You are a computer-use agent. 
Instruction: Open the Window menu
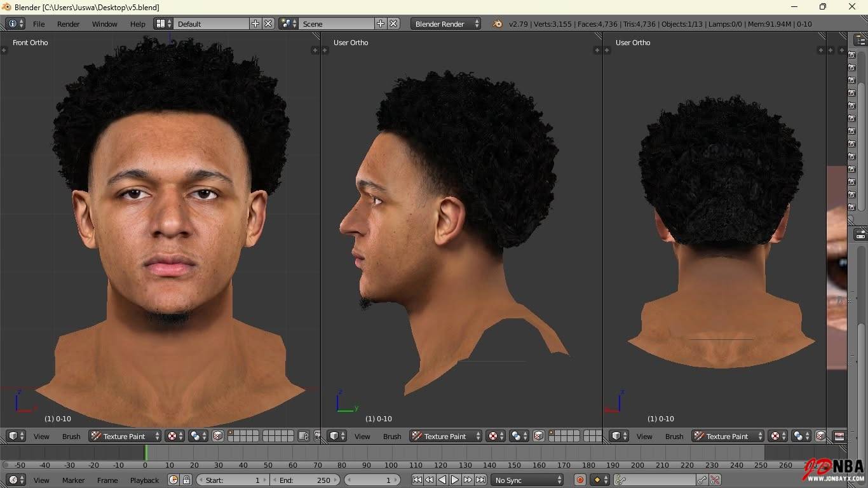pos(105,24)
